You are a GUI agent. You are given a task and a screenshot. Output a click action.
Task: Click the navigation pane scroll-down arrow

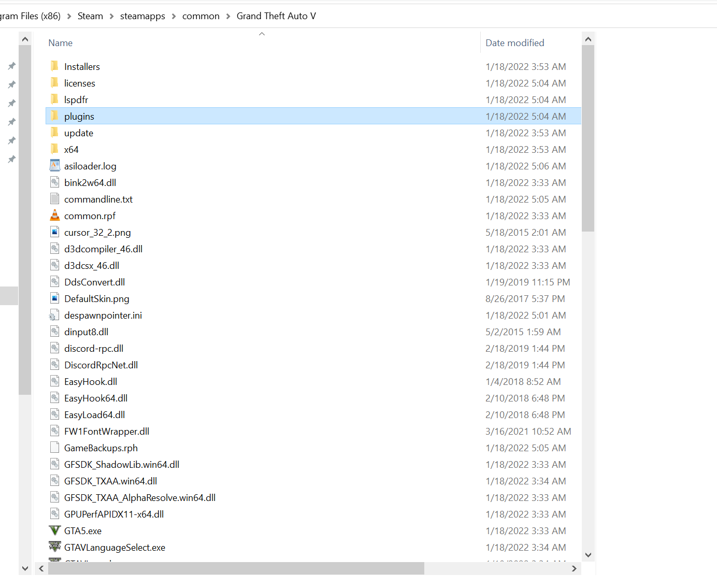click(25, 568)
